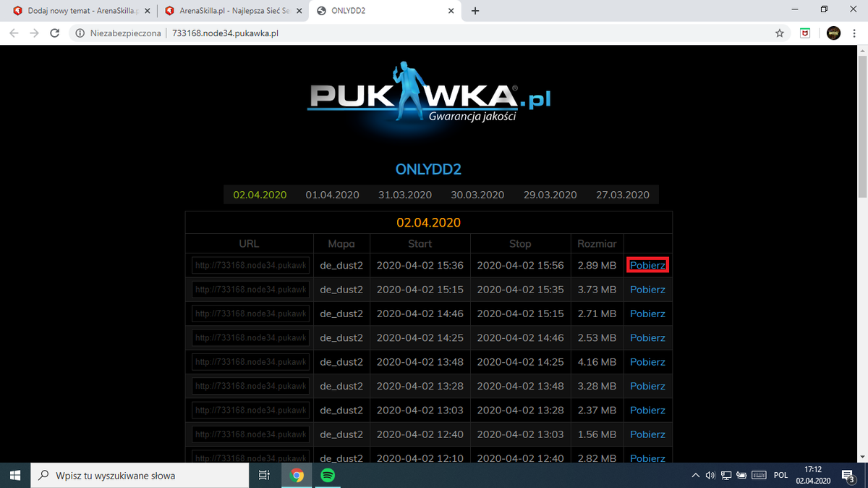This screenshot has width=868, height=488.
Task: Select the 01.04.2020 date tab
Action: point(333,195)
